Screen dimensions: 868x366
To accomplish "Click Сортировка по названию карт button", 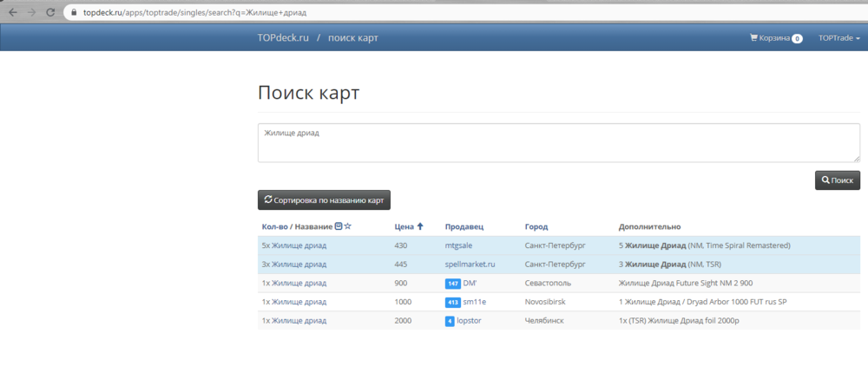I will pos(324,200).
